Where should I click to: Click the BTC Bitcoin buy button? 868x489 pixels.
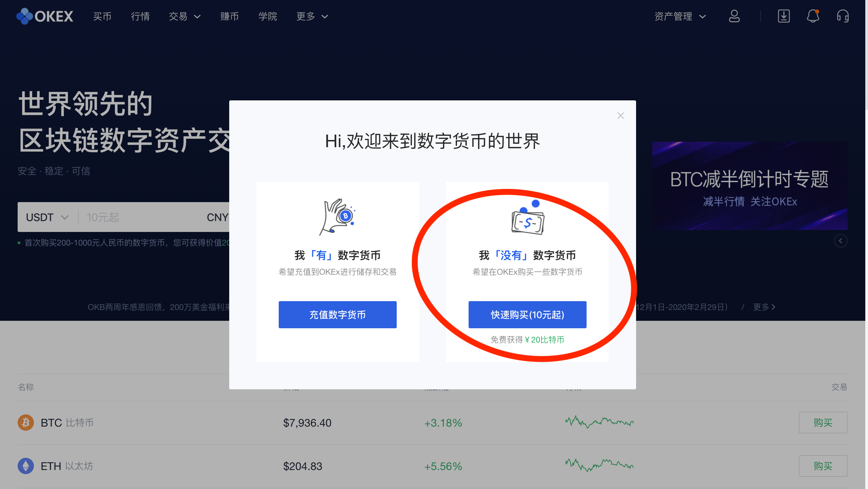pos(823,422)
